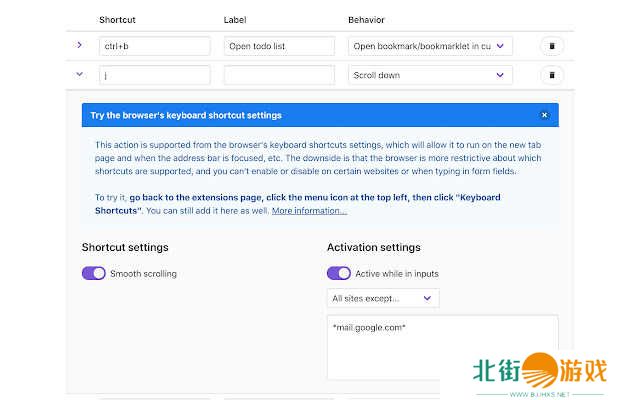Click trash icon for the Scroll down shortcut
Screen dimensions: 640x400
[551, 75]
